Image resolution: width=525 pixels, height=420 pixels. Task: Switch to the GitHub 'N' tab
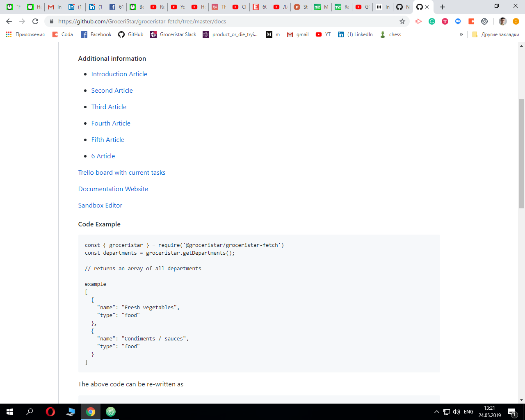[x=403, y=7]
